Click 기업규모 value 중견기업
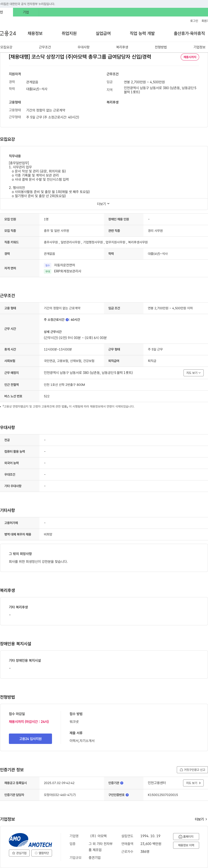The image size is (208, 868). pos(95,858)
